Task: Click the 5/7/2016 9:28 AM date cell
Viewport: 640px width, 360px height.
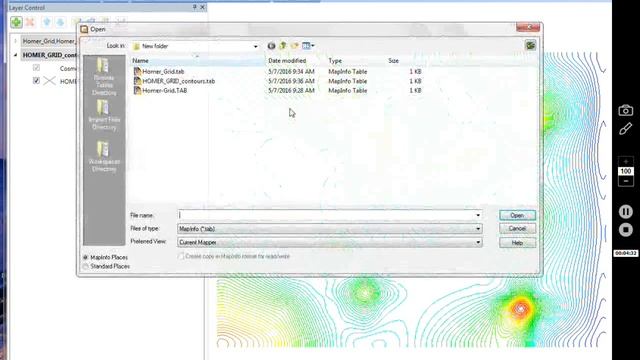Action: [x=291, y=90]
